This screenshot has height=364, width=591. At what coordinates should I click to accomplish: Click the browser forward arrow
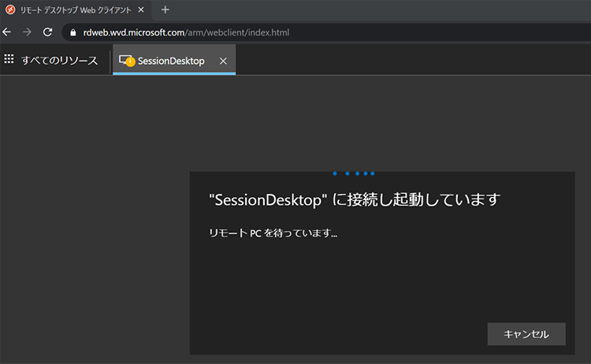(x=27, y=32)
